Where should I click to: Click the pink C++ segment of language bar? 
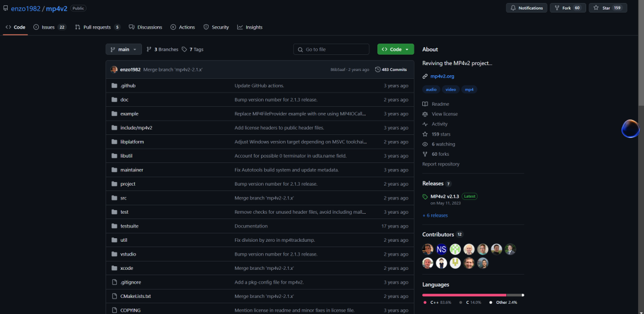click(464, 295)
